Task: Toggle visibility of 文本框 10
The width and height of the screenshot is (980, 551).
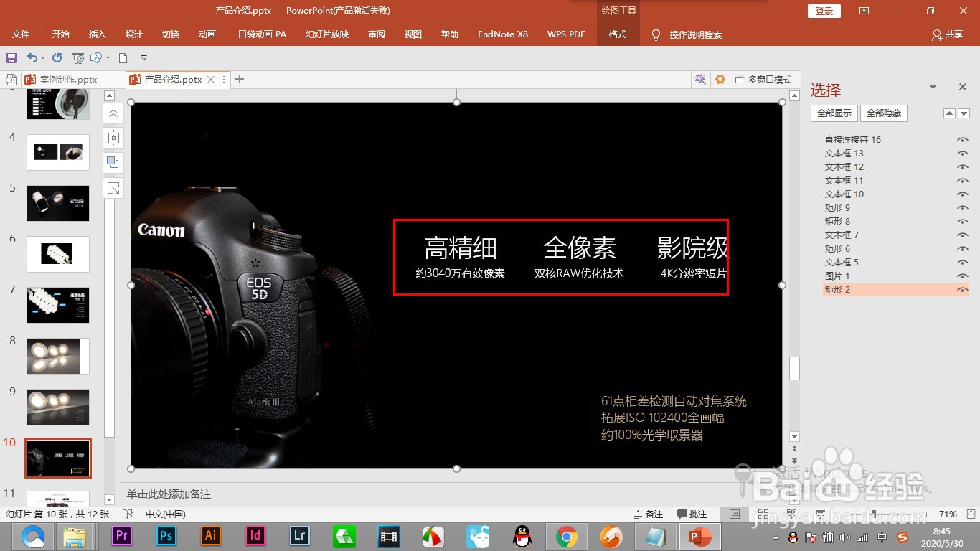Action: pos(963,194)
